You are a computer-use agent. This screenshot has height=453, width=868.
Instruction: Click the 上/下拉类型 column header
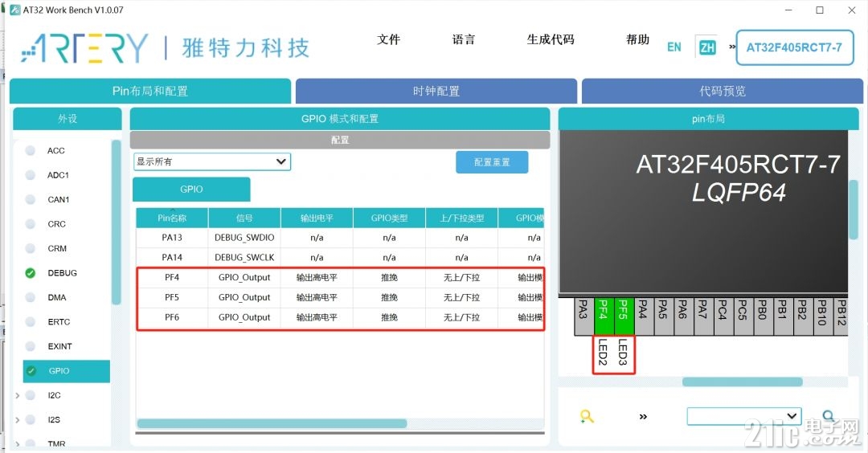point(461,218)
